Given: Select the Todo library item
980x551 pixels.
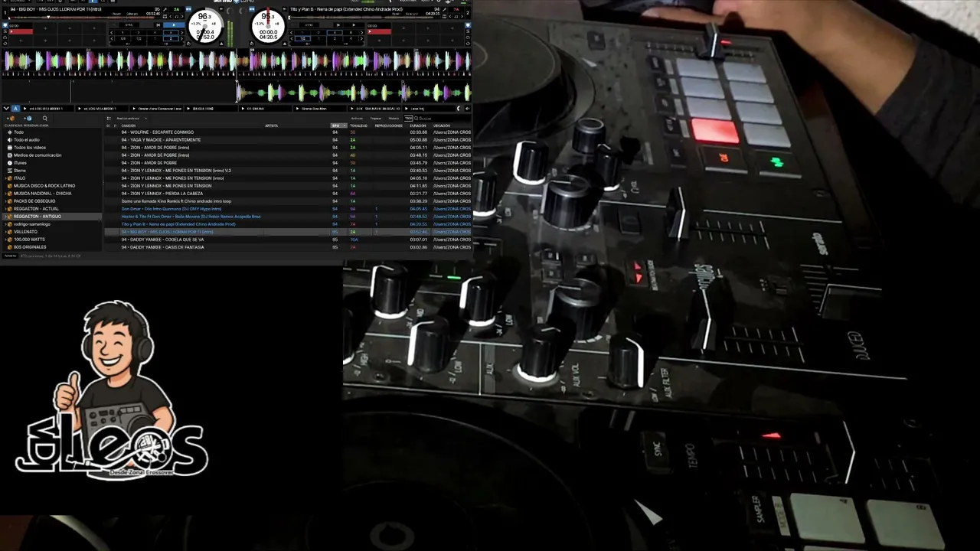Looking at the screenshot, I should [18, 132].
